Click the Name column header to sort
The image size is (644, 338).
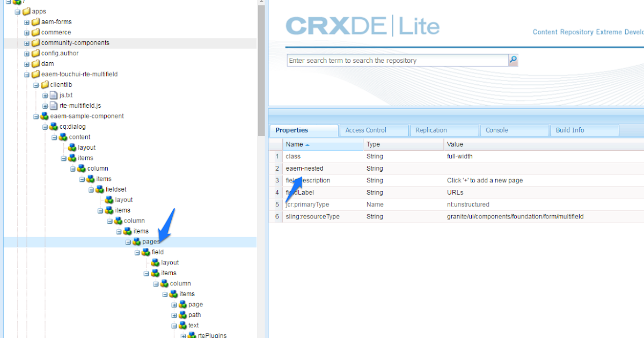[x=296, y=144]
